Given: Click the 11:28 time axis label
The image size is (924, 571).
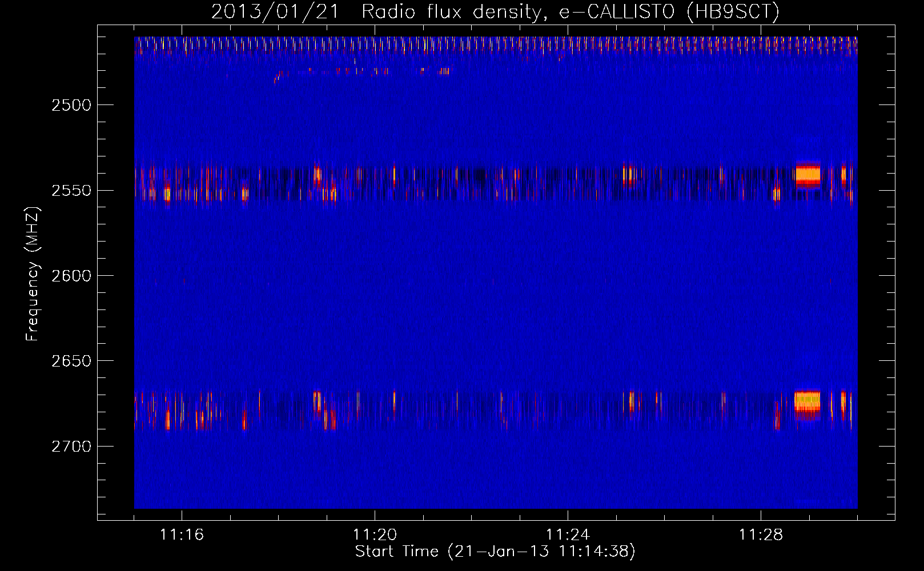Looking at the screenshot, I should [x=761, y=535].
